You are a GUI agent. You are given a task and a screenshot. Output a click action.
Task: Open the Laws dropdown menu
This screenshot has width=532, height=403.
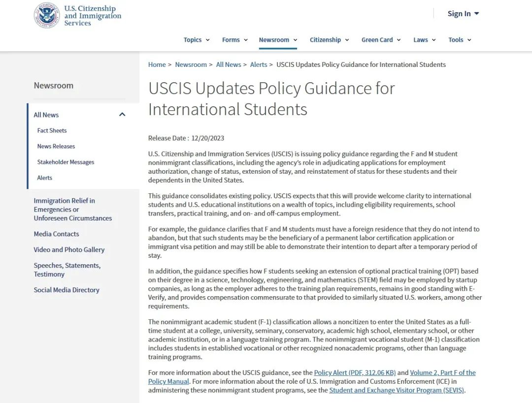coord(424,40)
